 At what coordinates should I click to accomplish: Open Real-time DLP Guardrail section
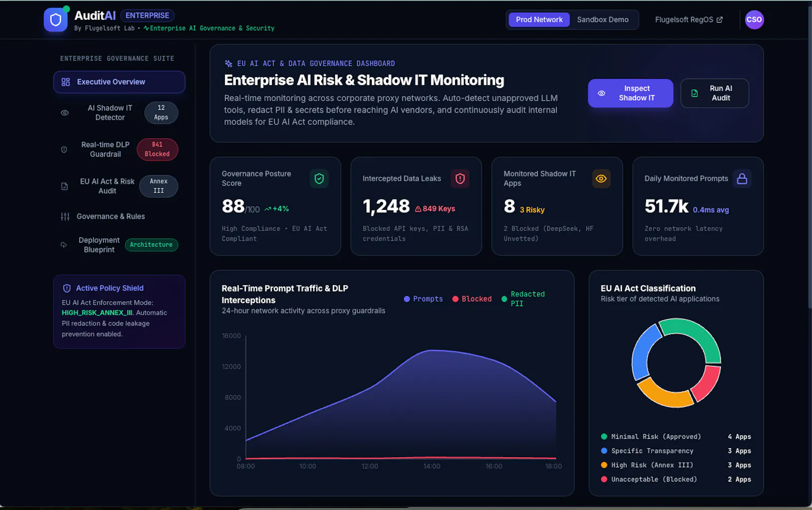119,149
